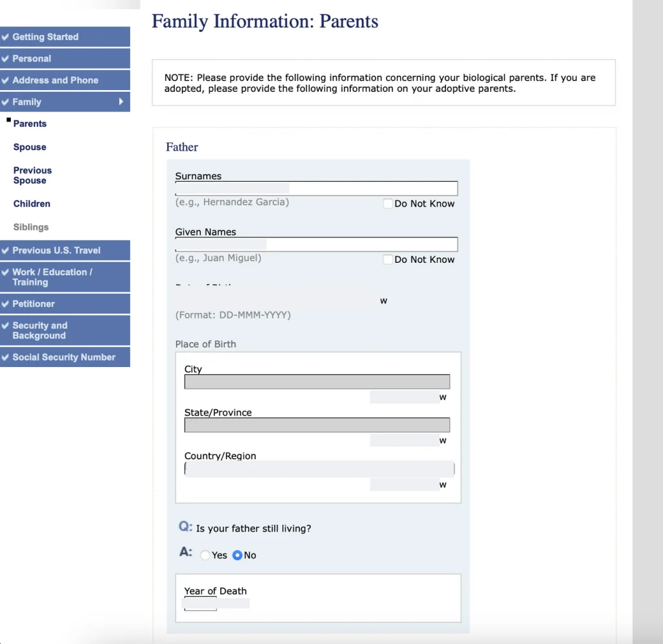
Task: Click the State/Province input field
Action: (317, 425)
